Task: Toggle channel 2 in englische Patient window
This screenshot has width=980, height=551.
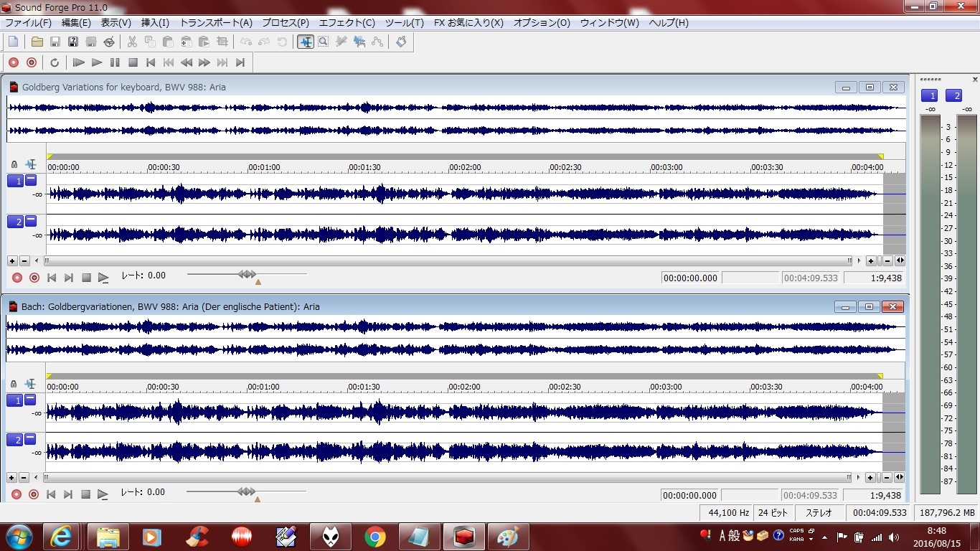Action: pyautogui.click(x=15, y=440)
